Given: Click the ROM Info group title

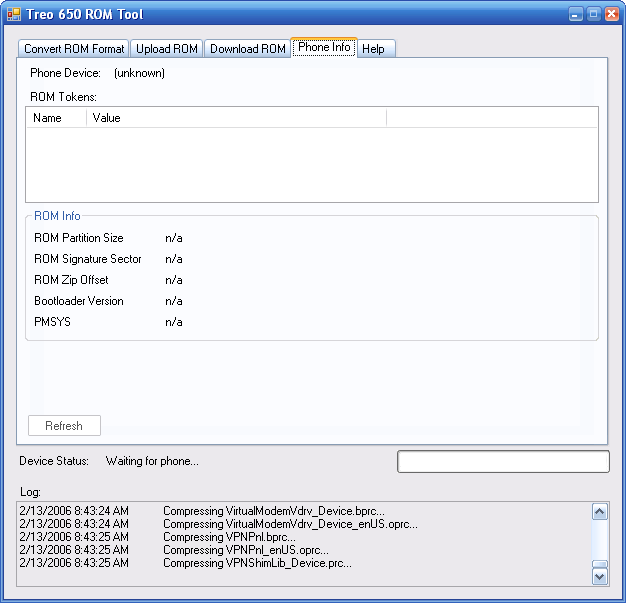Looking at the screenshot, I should 57,216.
